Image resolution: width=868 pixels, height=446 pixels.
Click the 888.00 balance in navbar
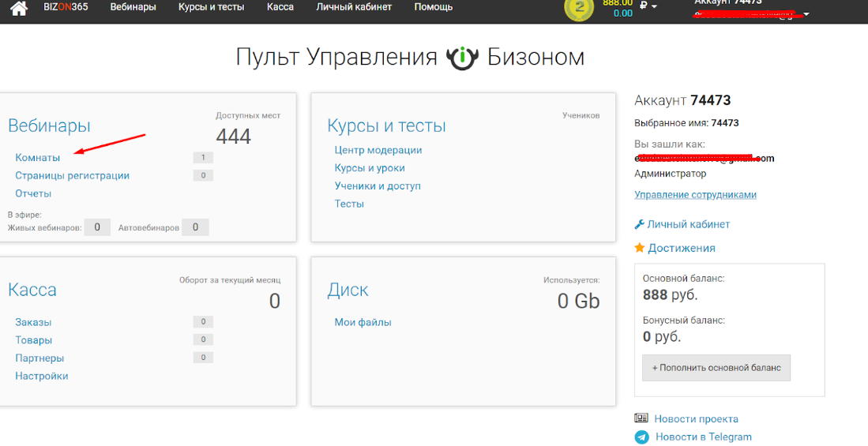(617, 3)
